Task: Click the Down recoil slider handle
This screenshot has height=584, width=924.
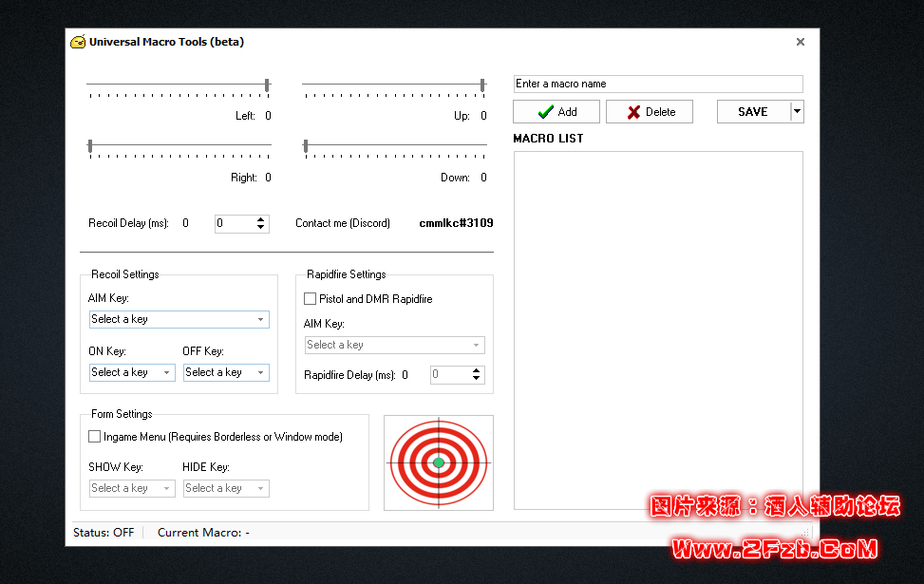Action: 305,146
